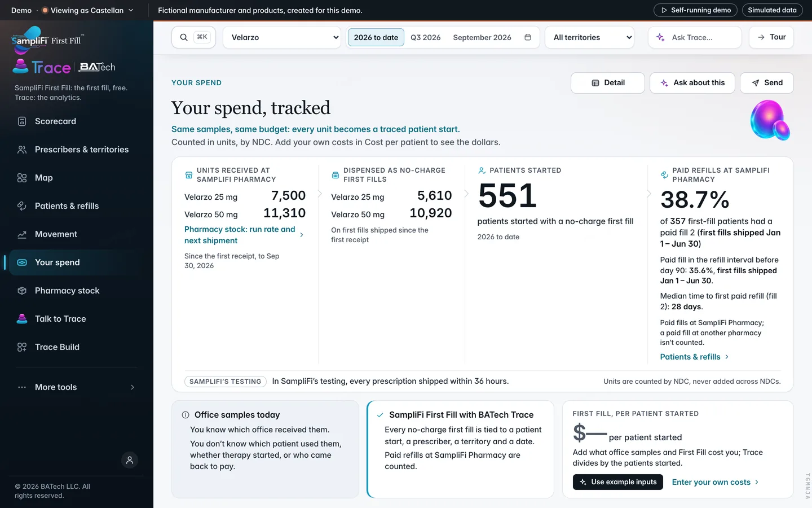This screenshot has width=812, height=508.
Task: Switch period to September 2026
Action: [482, 37]
